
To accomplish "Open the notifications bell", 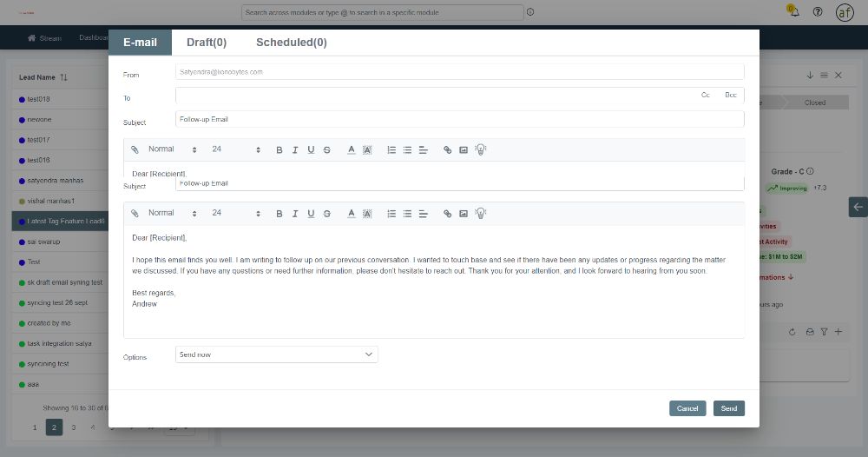I will pyautogui.click(x=793, y=12).
